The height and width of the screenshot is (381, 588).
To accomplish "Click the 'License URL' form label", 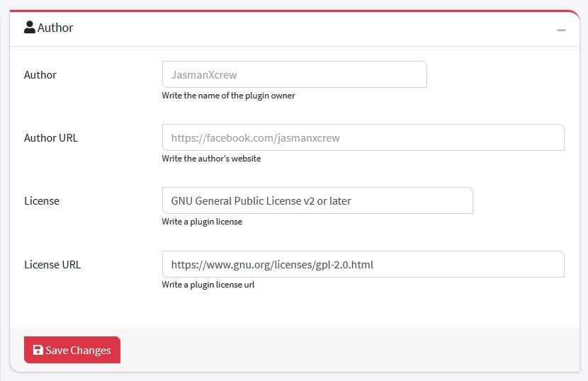I will click(x=52, y=265).
